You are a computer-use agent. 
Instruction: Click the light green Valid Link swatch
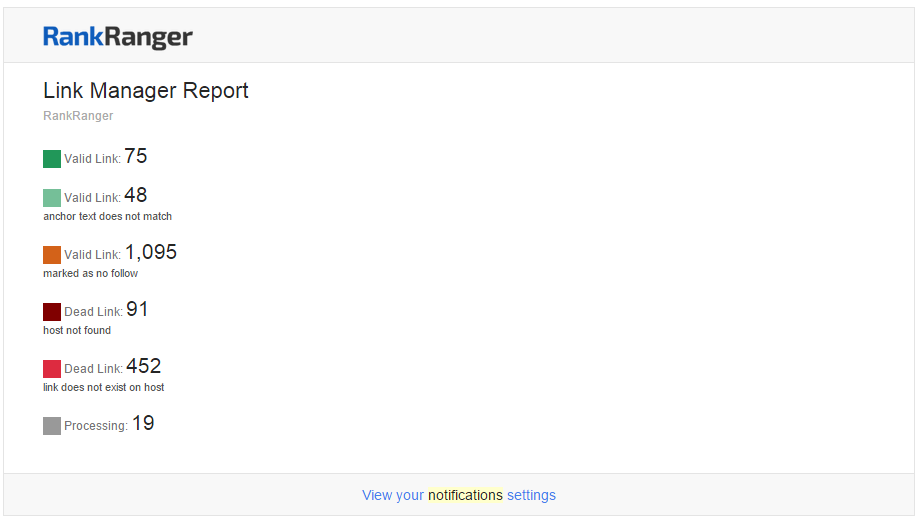[52, 198]
